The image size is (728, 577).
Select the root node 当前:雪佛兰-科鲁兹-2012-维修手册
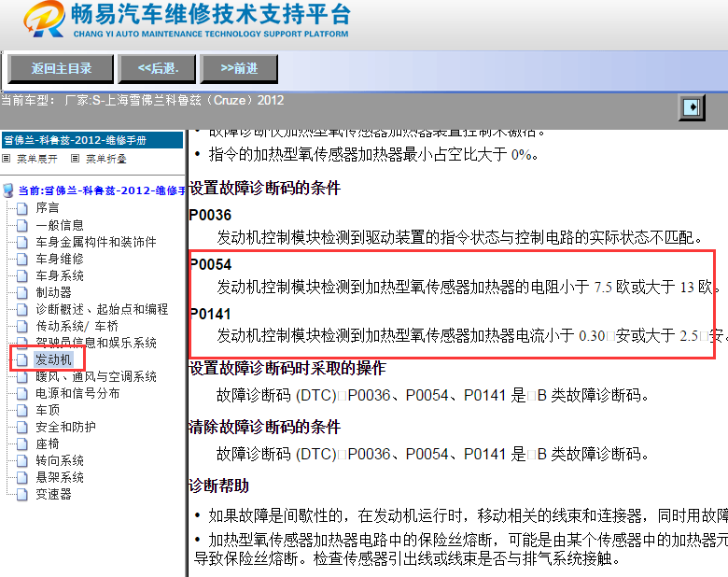click(102, 190)
